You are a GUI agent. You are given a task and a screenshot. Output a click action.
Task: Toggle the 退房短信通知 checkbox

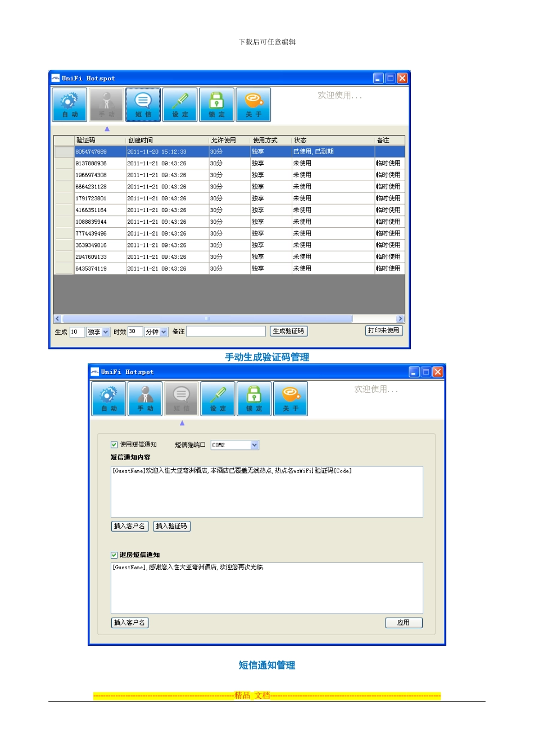(114, 555)
